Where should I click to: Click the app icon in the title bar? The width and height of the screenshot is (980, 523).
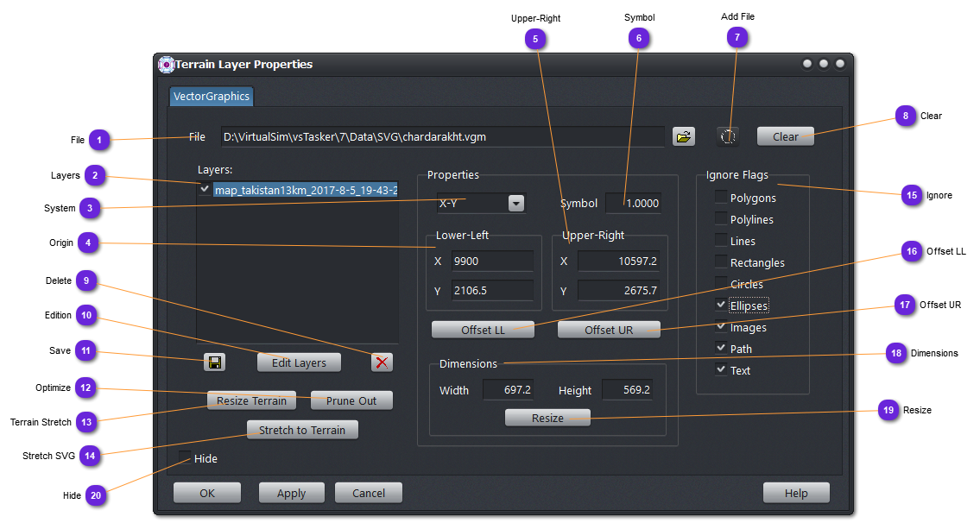click(x=167, y=65)
